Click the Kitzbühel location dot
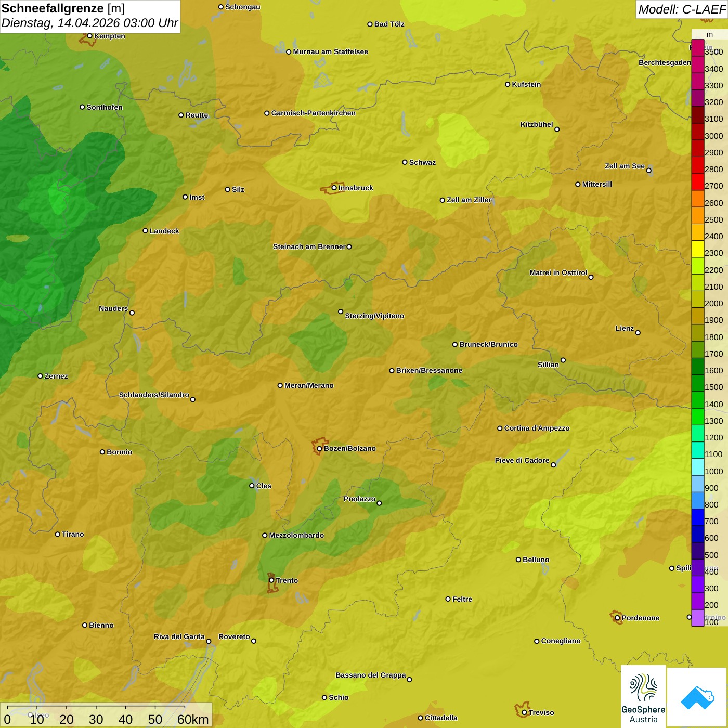The width and height of the screenshot is (728, 728). click(x=557, y=129)
